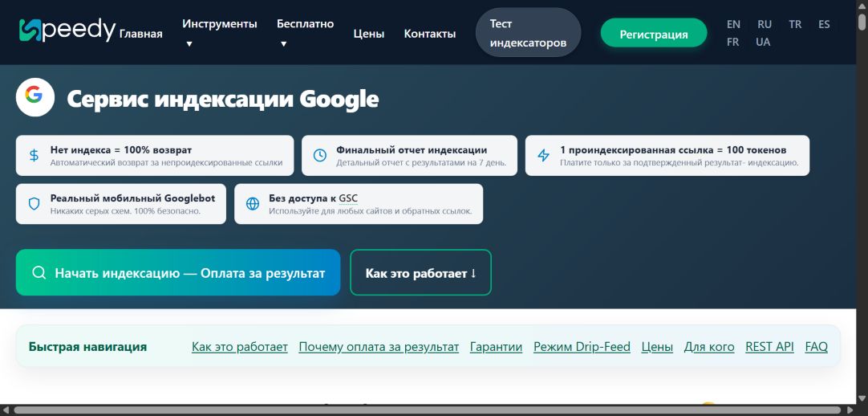The width and height of the screenshot is (868, 416).
Task: Click the Регистрация button
Action: tap(654, 35)
